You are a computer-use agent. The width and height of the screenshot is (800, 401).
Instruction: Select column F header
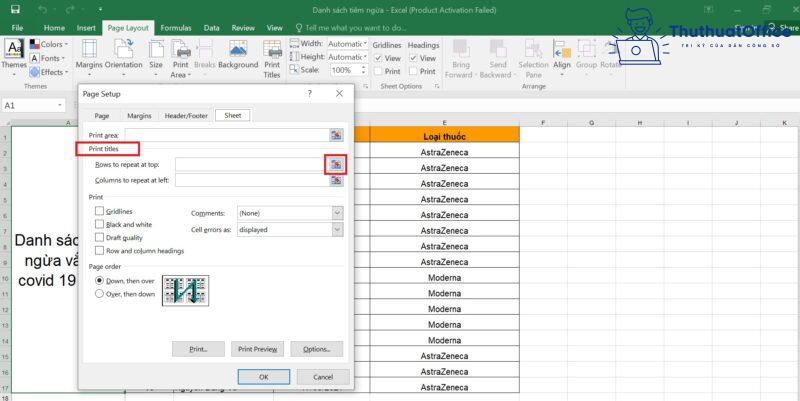[543, 123]
